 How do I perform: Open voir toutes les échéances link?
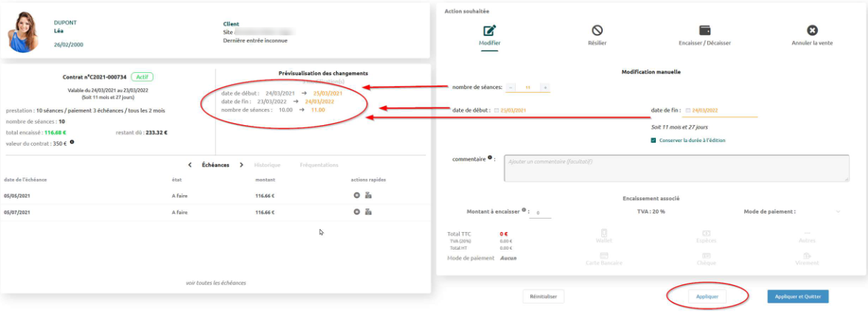pos(216,283)
